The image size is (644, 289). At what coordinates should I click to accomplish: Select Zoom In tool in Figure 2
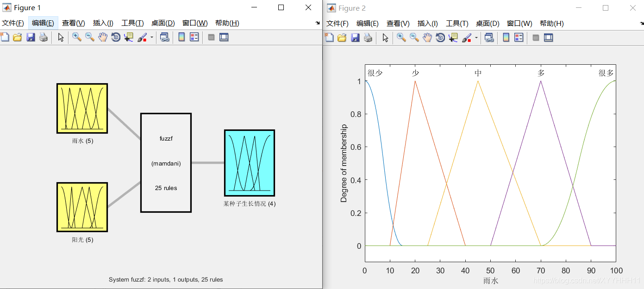(401, 37)
